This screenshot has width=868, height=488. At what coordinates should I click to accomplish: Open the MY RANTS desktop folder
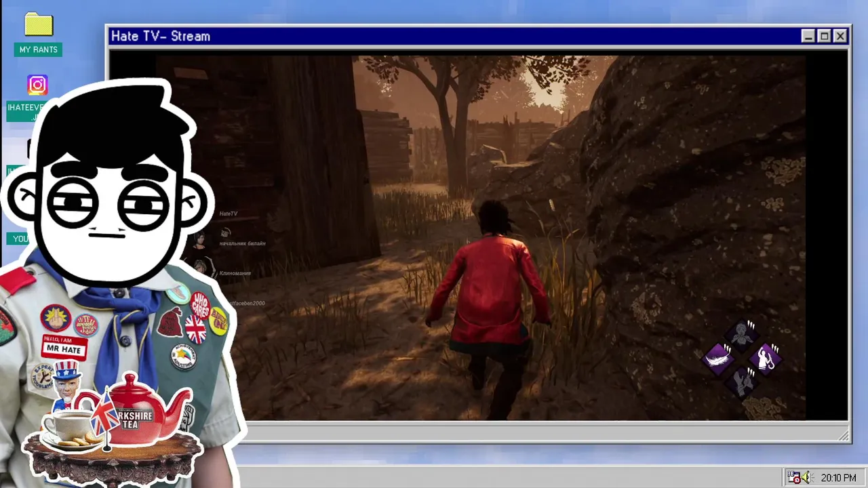39,25
